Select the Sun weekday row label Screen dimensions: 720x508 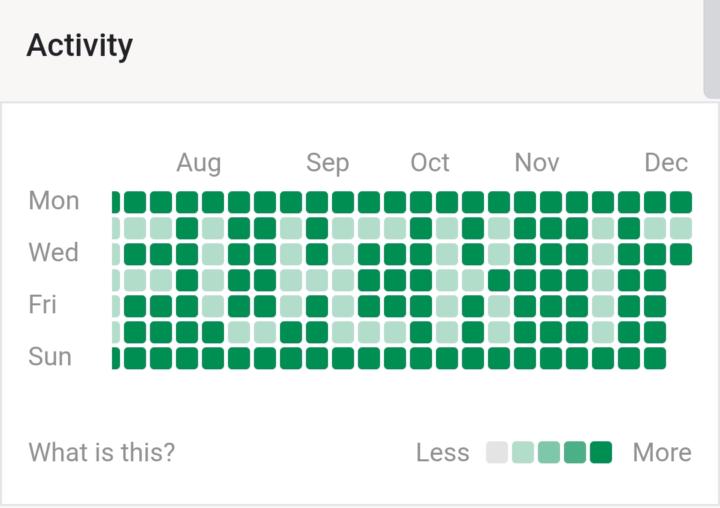[50, 357]
